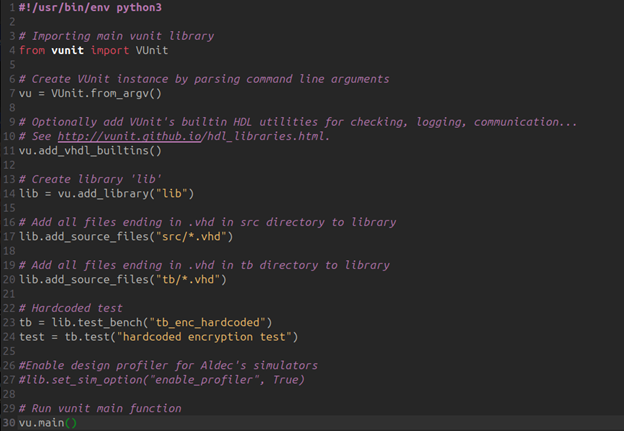Click line number 17 in the gutter
The image size is (624, 431).
click(x=9, y=237)
